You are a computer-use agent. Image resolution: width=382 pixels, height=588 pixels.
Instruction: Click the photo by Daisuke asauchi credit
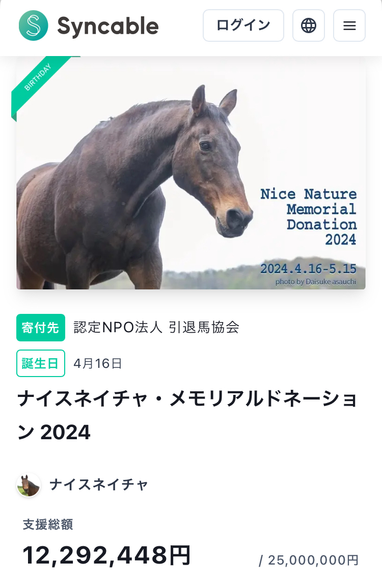pos(316,282)
